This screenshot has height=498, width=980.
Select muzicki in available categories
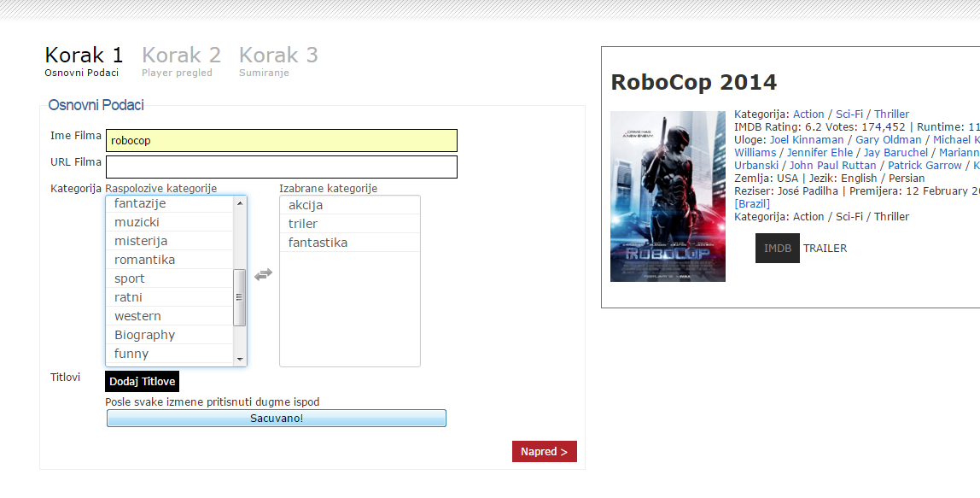click(169, 222)
